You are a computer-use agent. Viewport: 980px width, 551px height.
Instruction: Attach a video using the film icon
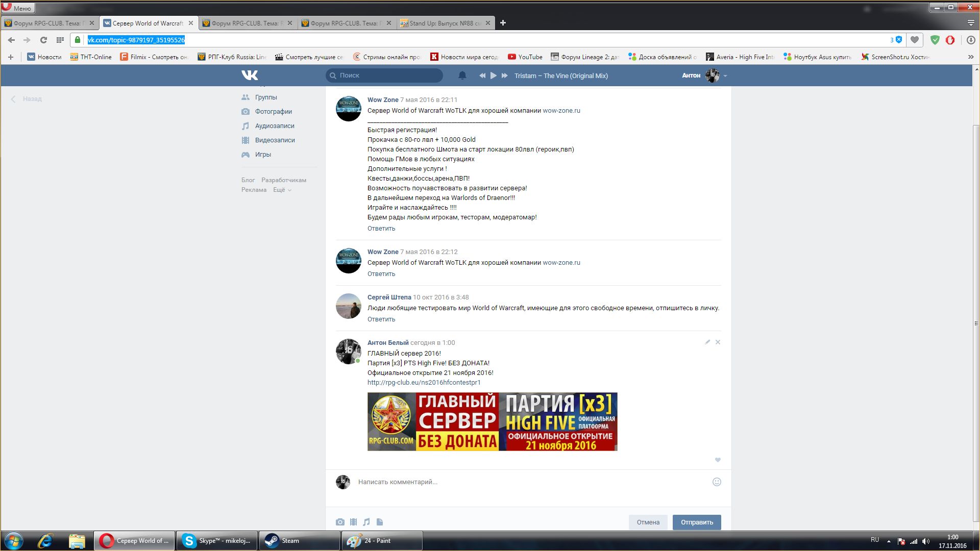[x=353, y=522]
